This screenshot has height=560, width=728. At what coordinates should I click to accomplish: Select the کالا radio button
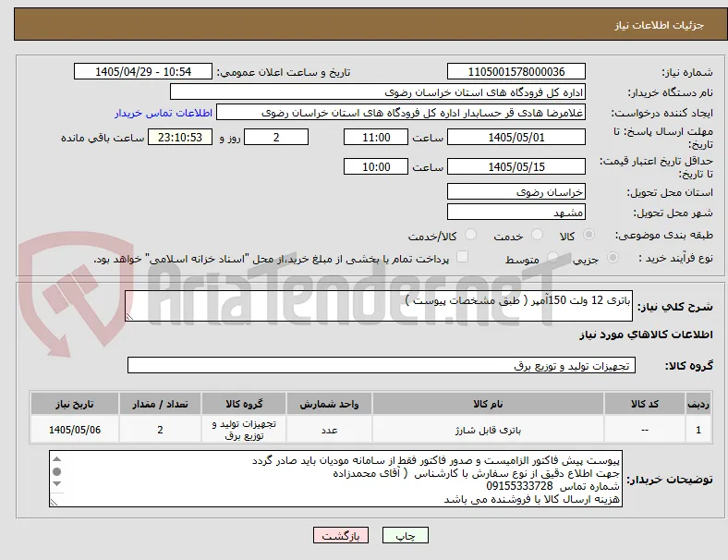[x=588, y=235]
